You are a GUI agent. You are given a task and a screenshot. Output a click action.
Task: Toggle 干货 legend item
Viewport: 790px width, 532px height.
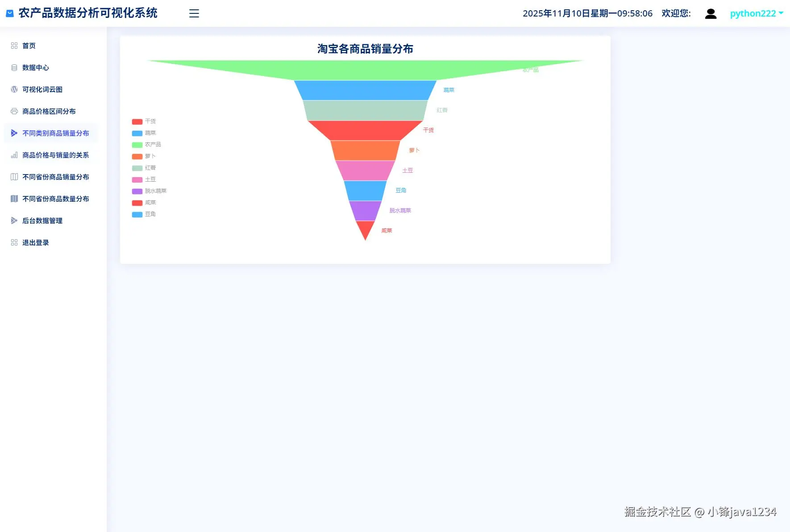coord(144,121)
